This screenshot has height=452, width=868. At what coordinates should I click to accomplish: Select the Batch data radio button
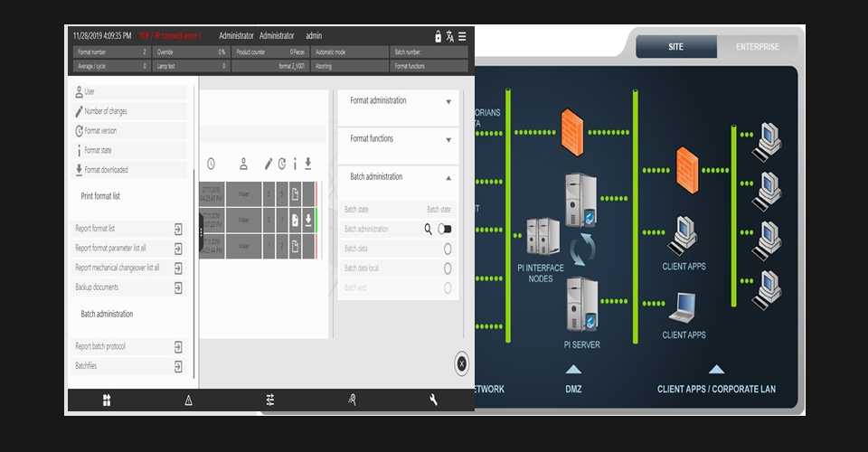[x=448, y=249]
